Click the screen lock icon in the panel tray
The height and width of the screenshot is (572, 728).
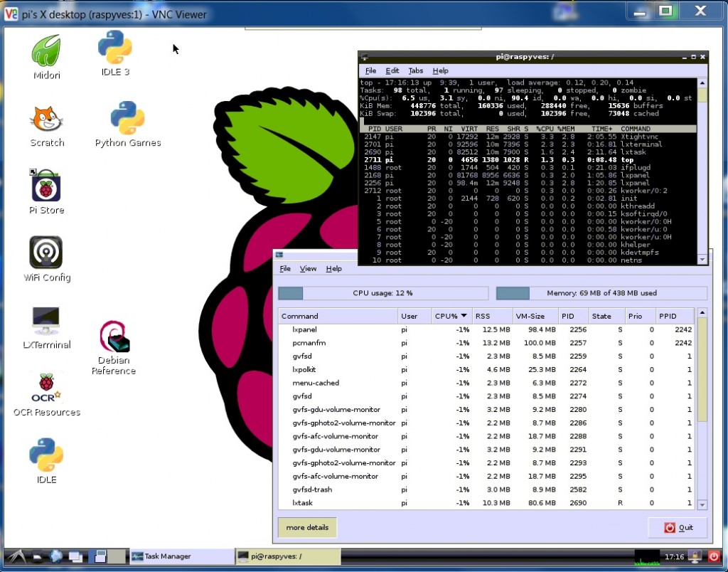(x=695, y=556)
